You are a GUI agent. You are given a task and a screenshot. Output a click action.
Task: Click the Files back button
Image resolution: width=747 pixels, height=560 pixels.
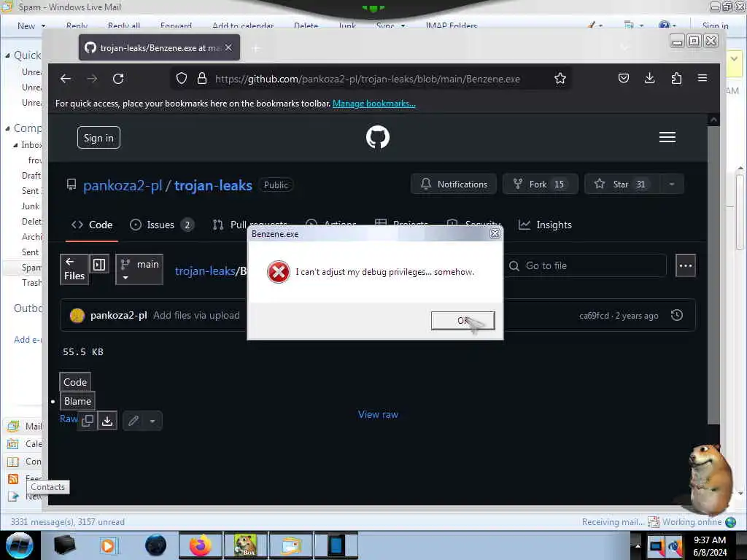[74, 269]
